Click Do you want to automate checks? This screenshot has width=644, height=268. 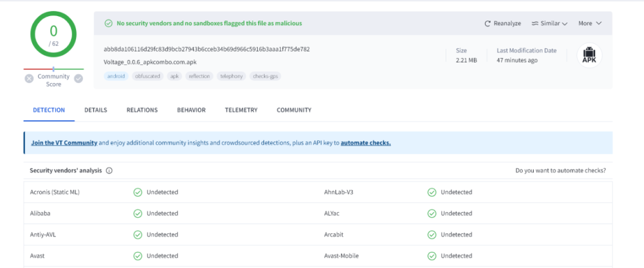coord(561,171)
